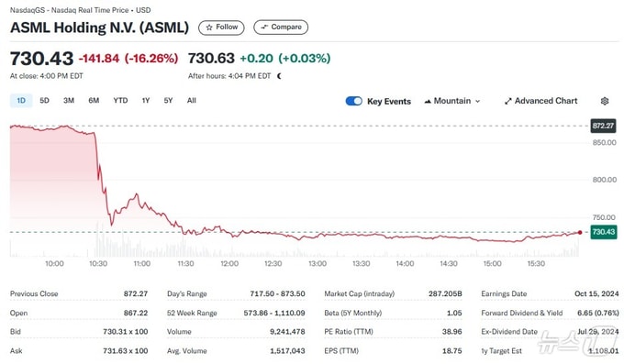Open chart settings gear icon
The image size is (624, 364).
tap(605, 101)
